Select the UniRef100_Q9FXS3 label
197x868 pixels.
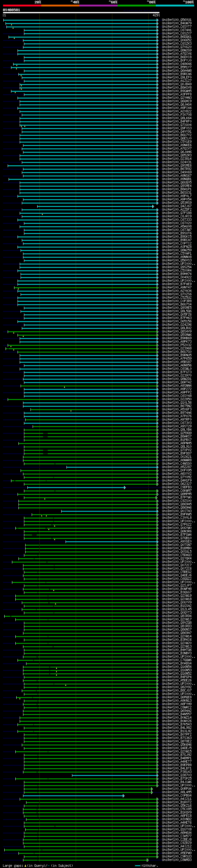click(x=177, y=128)
